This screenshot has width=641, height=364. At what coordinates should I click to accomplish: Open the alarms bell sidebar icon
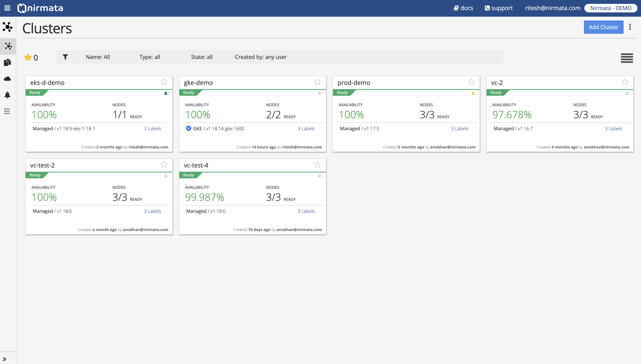click(8, 95)
